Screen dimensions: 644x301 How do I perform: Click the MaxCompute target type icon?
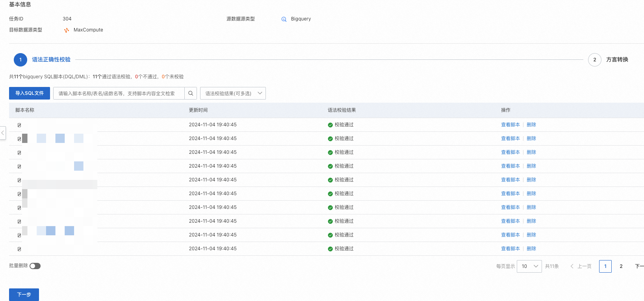(x=67, y=30)
